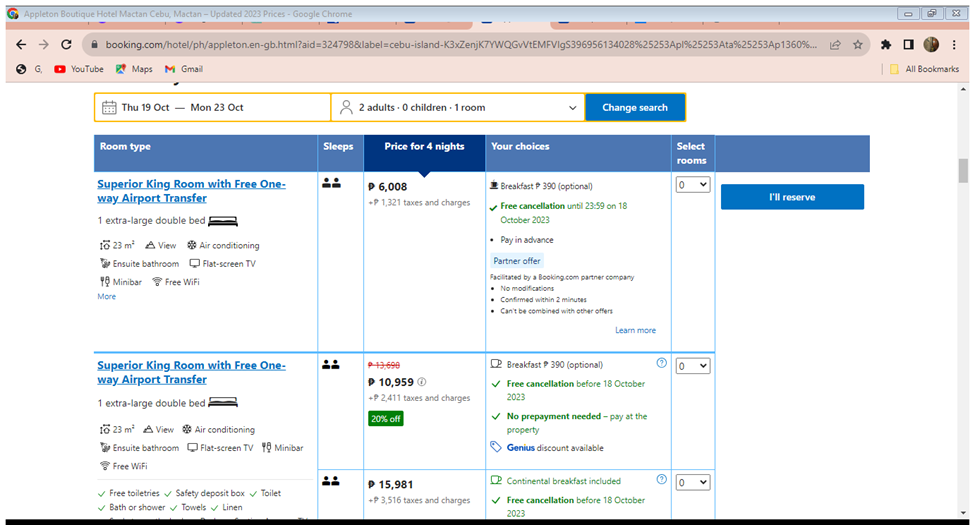Viewport: 975px width, 525px height.
Task: Click the Genius tag icon
Action: tap(496, 447)
